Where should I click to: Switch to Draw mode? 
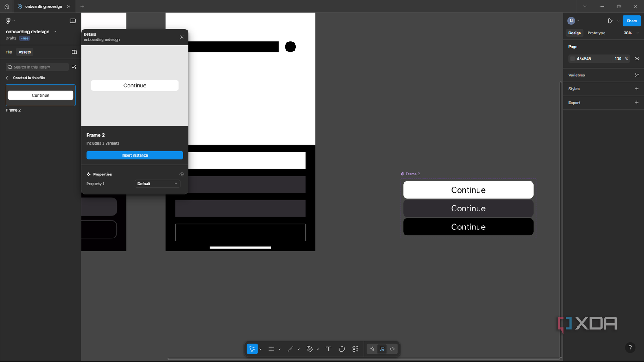(x=372, y=349)
